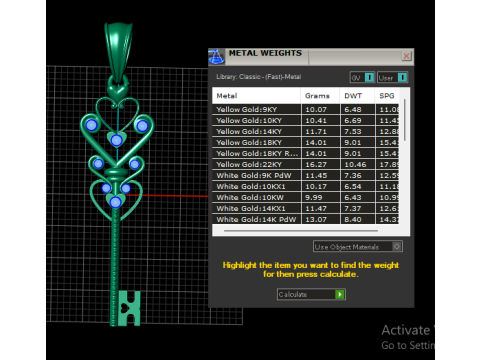Select the White Gold:14K PdW row
Image resolution: width=480 pixels, height=360 pixels.
pos(305,219)
